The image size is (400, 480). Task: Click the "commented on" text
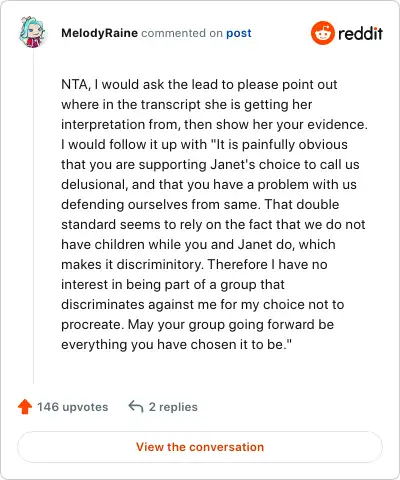coord(182,33)
